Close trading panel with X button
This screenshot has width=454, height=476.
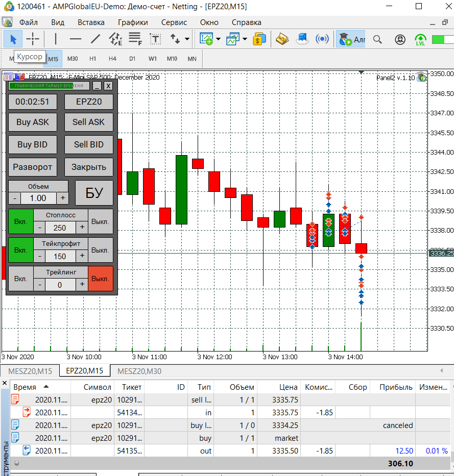(x=108, y=86)
